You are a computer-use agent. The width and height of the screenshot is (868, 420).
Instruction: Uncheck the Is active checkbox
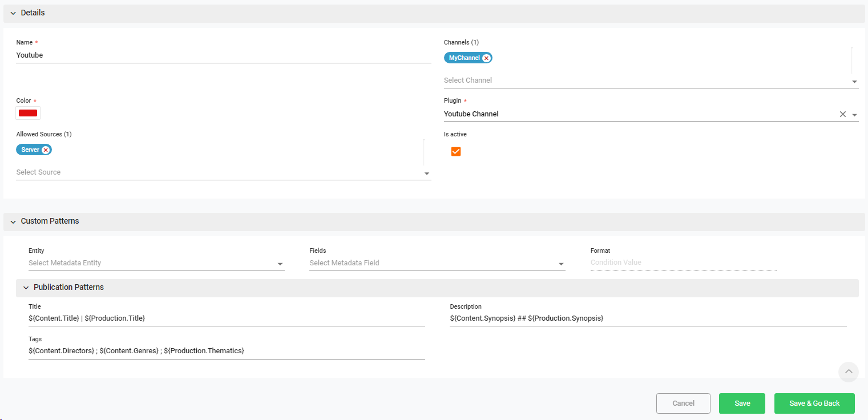point(455,152)
